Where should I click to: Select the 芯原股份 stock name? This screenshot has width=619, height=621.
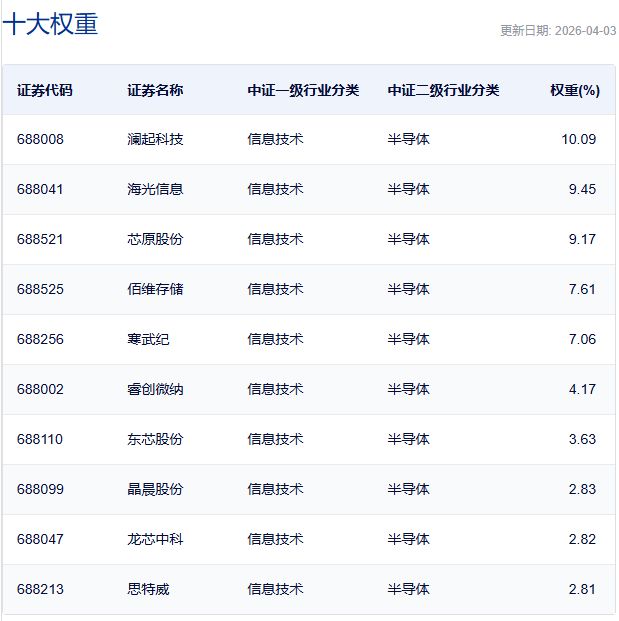coord(155,239)
